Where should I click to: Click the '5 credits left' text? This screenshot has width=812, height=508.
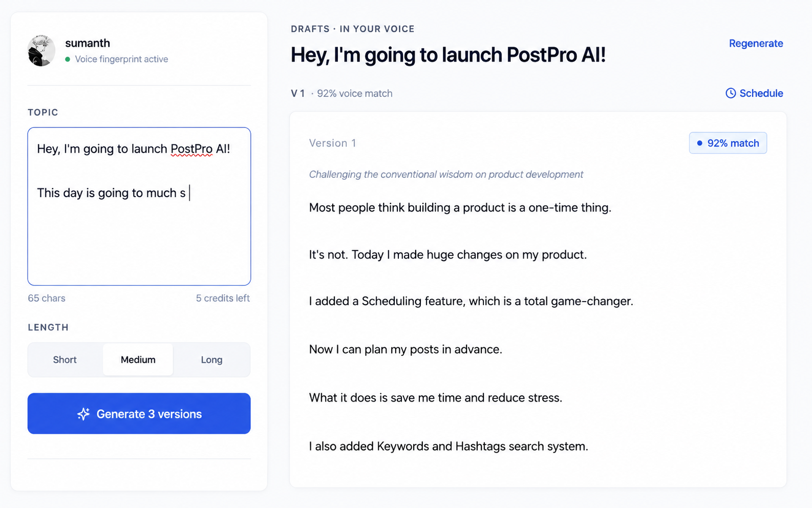click(x=223, y=298)
